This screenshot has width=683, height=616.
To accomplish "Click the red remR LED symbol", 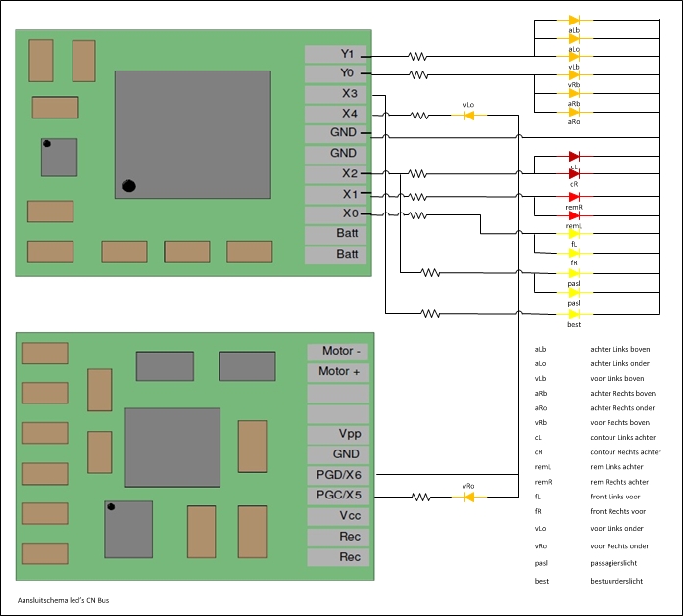I will coord(574,197).
